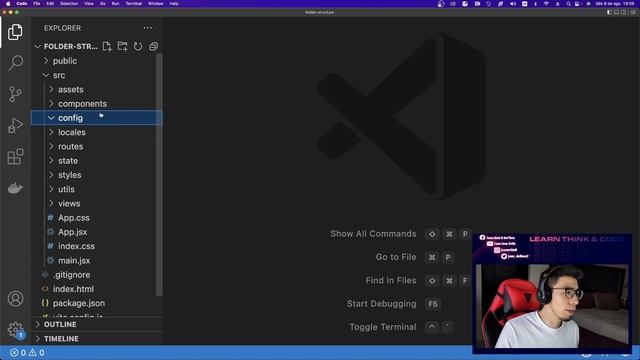Toggle primary sidebar layout icon in title bar
The height and width of the screenshot is (360, 640).
tap(609, 12)
